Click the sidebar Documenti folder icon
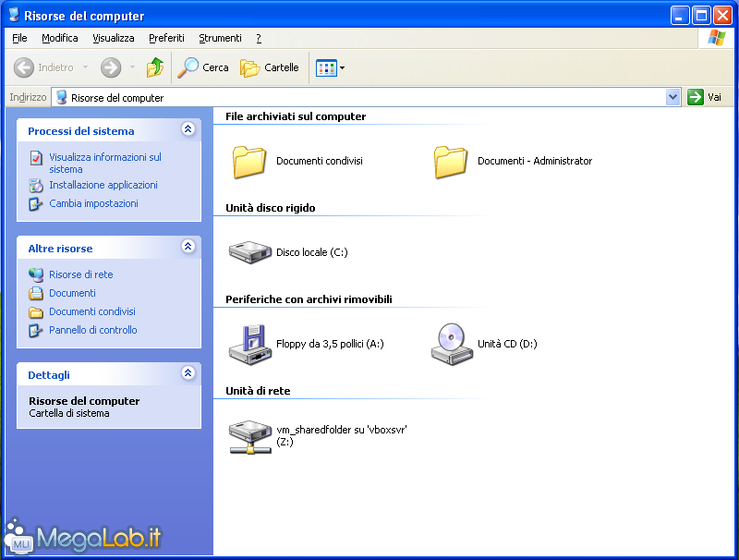This screenshot has height=560, width=739. click(36, 293)
